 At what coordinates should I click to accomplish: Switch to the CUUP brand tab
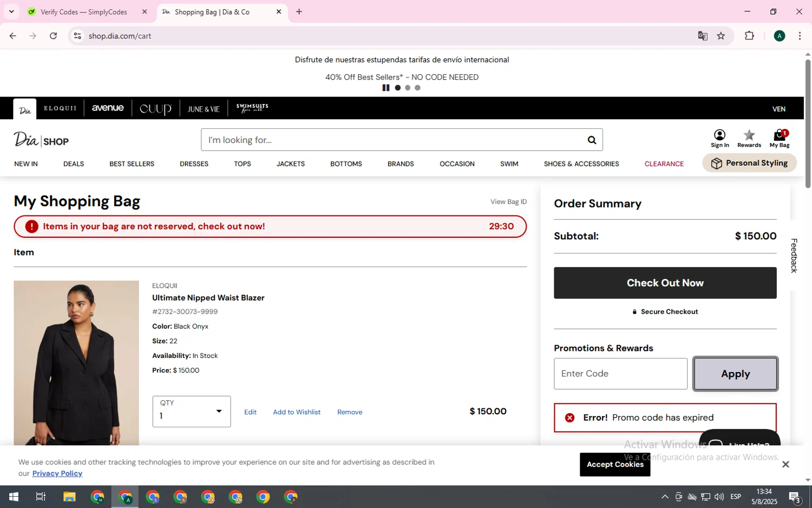point(155,109)
